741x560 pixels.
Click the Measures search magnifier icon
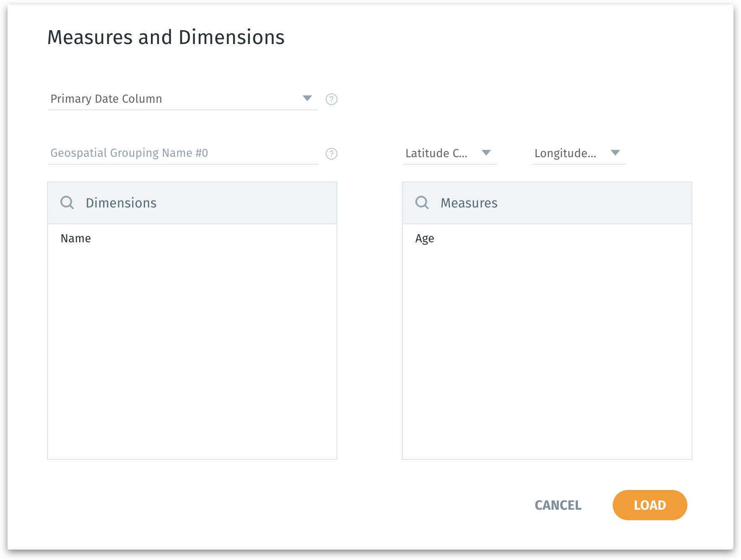click(x=422, y=203)
